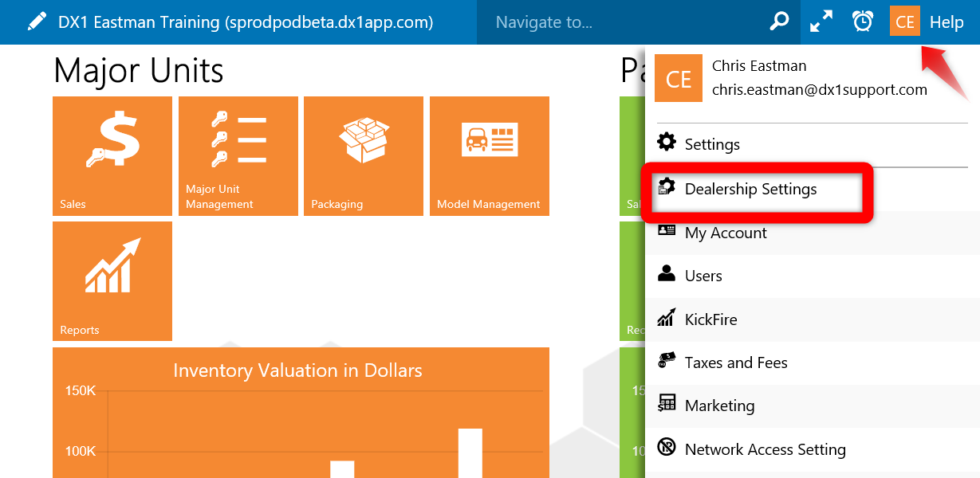Viewport: 980px width, 478px height.
Task: Open Marketing menu entry
Action: coord(812,406)
